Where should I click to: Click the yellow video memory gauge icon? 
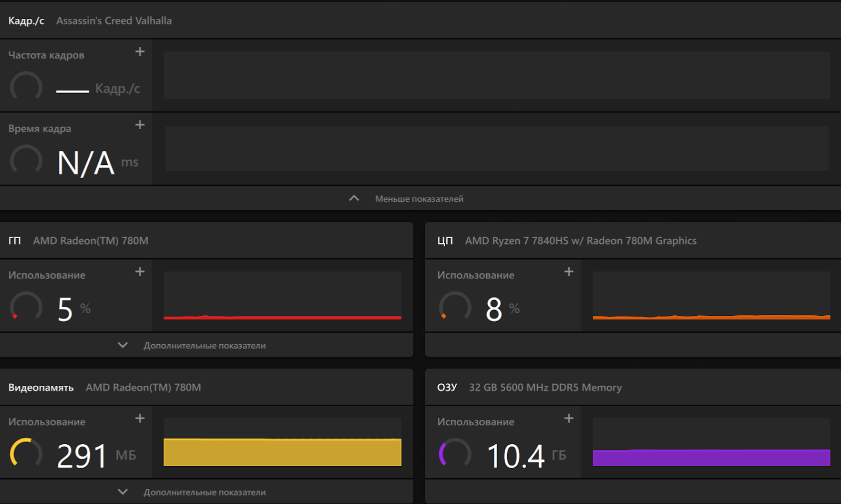[26, 453]
